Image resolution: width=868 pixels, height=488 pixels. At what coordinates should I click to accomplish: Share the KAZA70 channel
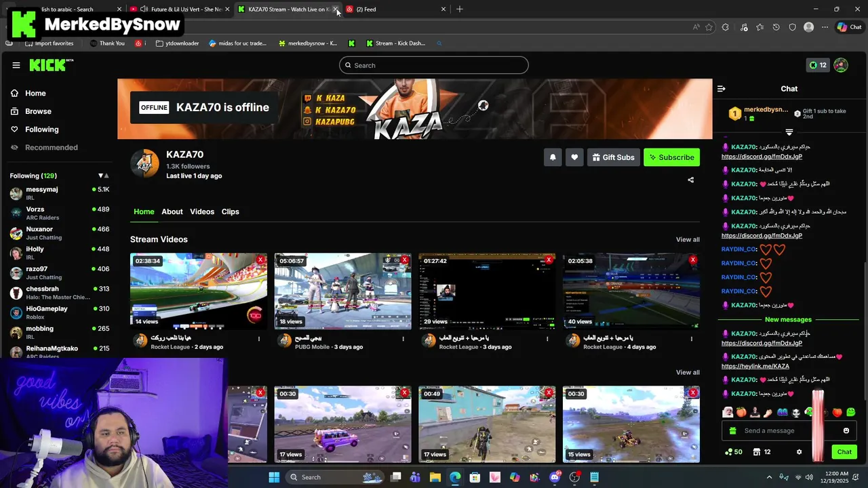(690, 180)
